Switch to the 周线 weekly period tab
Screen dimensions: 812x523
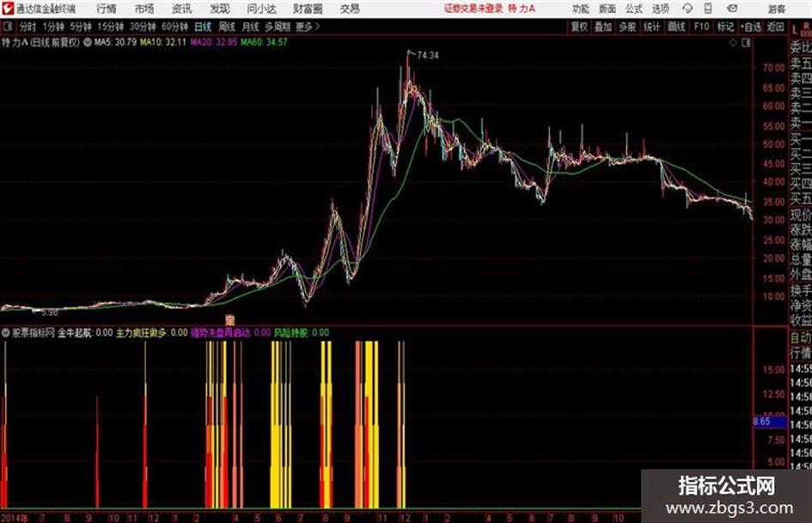(x=227, y=27)
